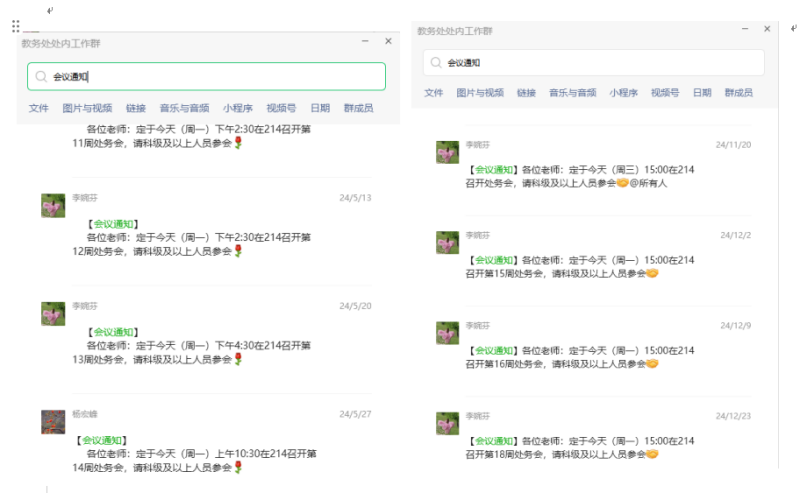
Task: Switch to 图片与视频 tab in left window
Action: click(87, 108)
